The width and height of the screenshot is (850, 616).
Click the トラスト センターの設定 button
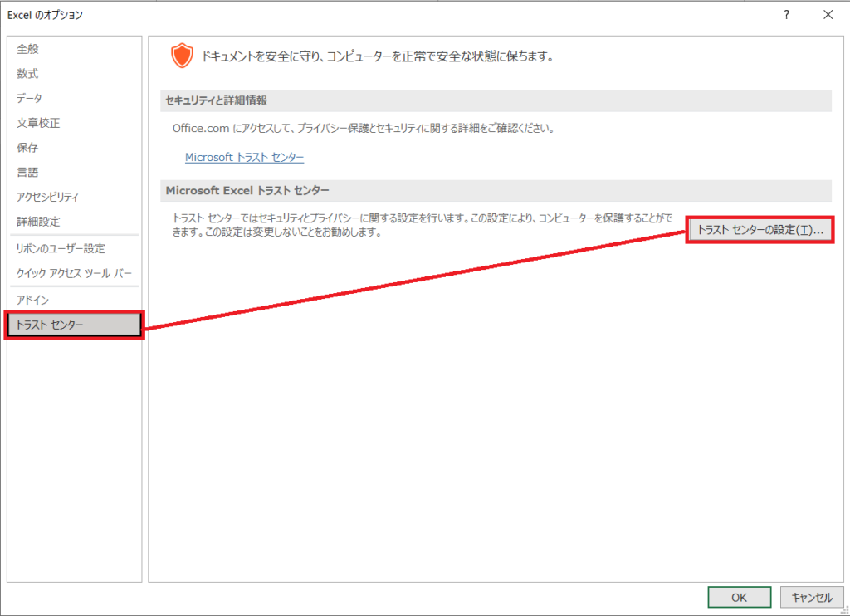click(x=760, y=231)
